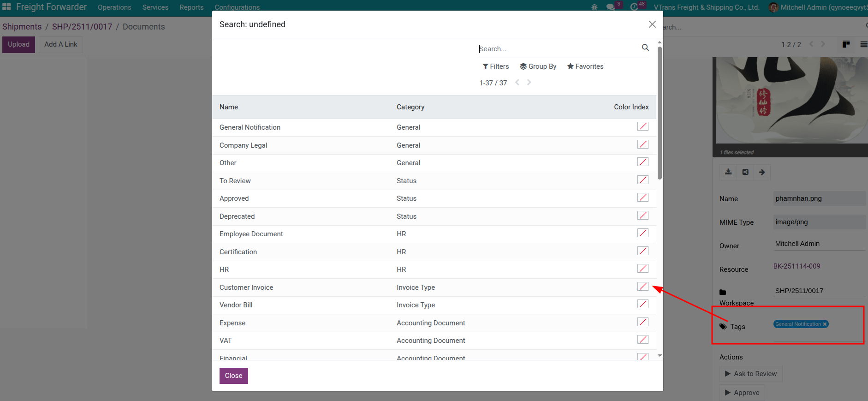
Task: Click the magnifier icon in the search dialog
Action: point(645,48)
